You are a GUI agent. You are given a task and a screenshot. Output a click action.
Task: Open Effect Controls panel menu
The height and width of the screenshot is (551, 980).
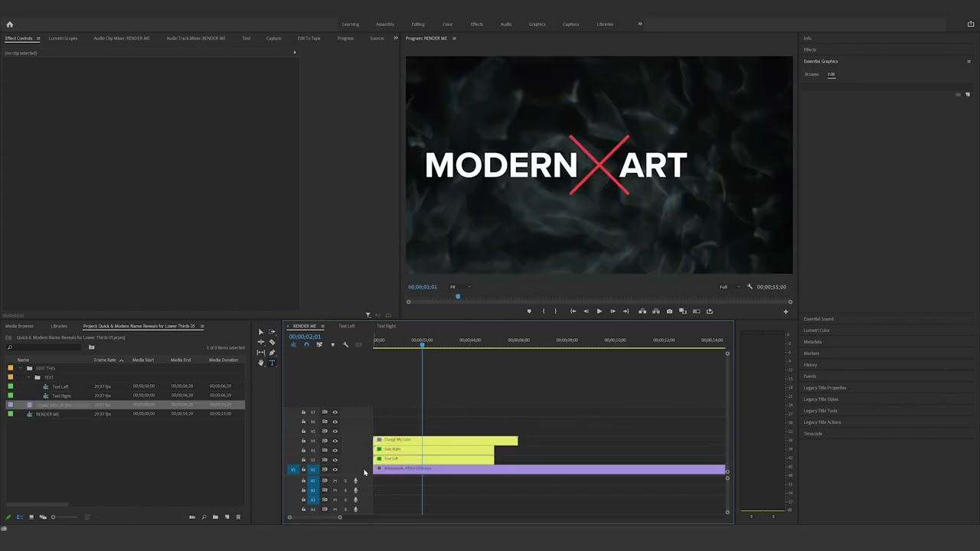[x=38, y=38]
